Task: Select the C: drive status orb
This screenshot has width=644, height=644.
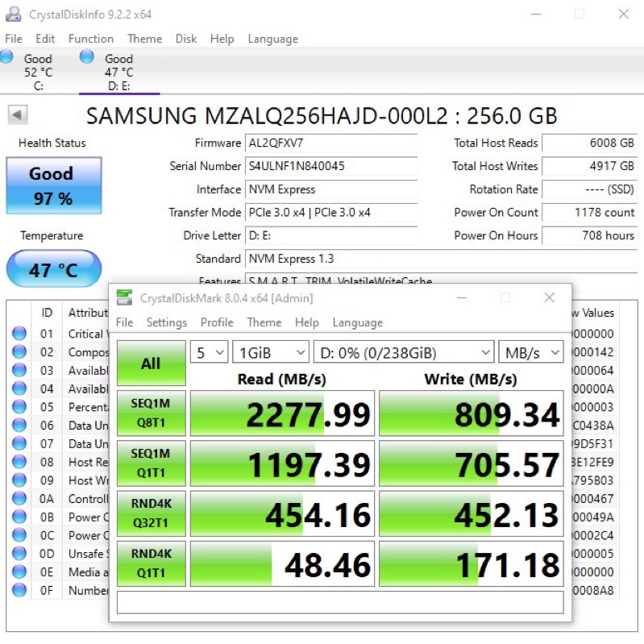Action: coord(6,56)
